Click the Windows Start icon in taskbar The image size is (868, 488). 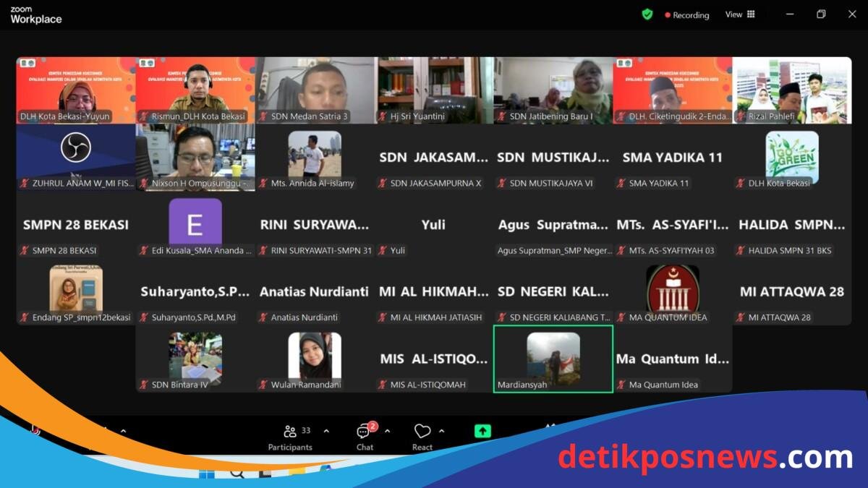tap(207, 475)
